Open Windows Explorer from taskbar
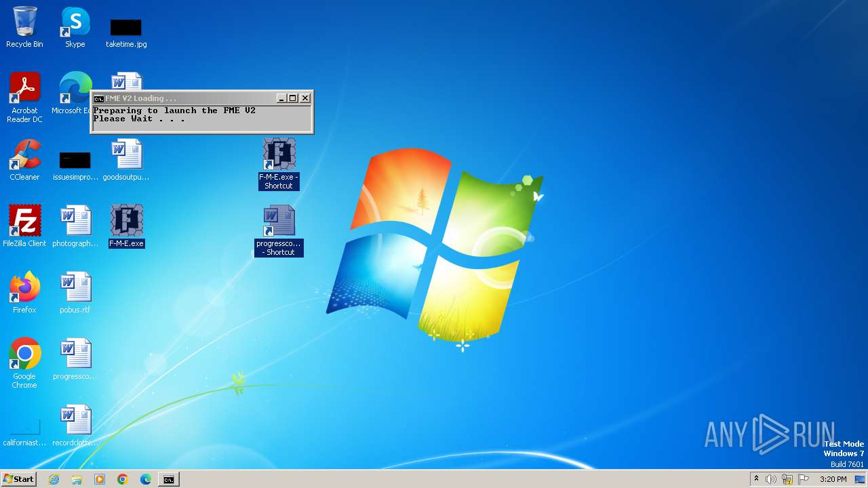The height and width of the screenshot is (488, 868). pyautogui.click(x=77, y=479)
